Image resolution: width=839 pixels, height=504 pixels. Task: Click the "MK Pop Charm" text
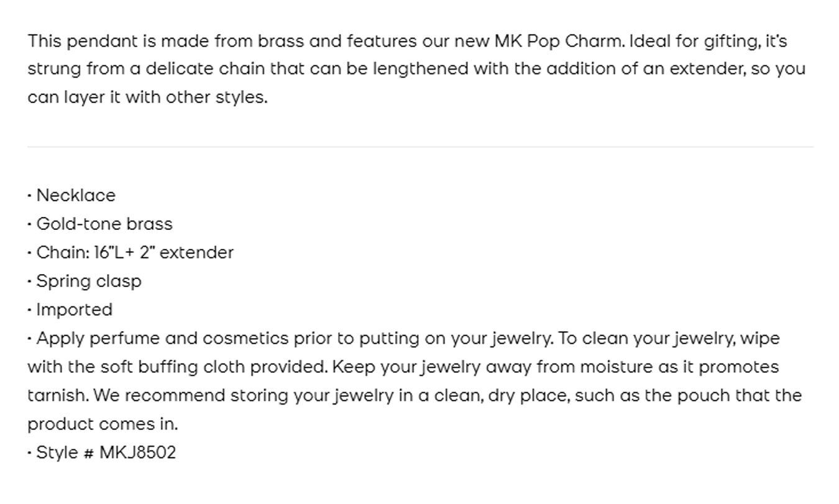tap(559, 42)
